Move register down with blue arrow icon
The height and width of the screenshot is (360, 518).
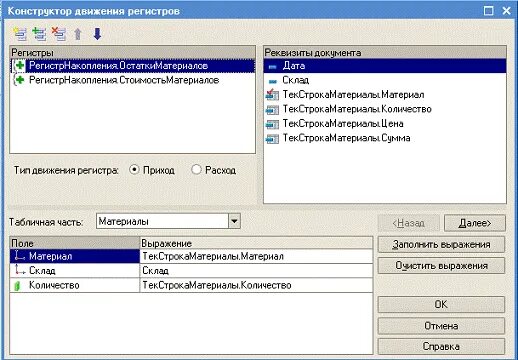pyautogui.click(x=97, y=34)
